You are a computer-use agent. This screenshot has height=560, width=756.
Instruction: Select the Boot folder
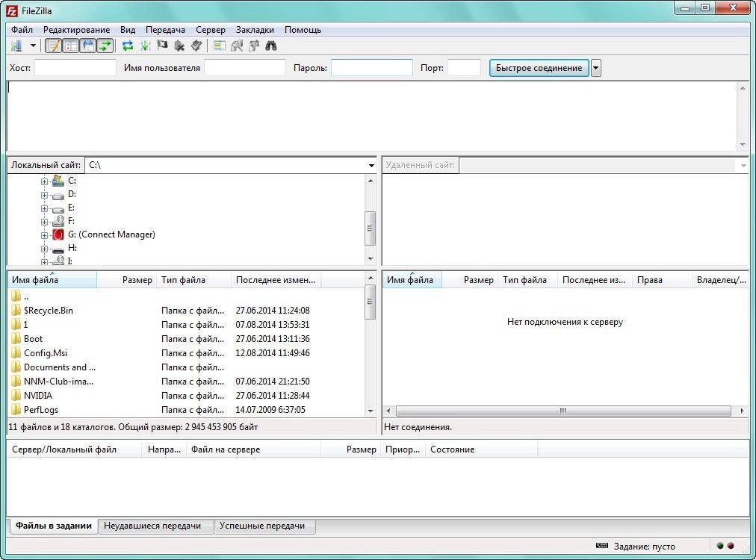click(x=34, y=339)
